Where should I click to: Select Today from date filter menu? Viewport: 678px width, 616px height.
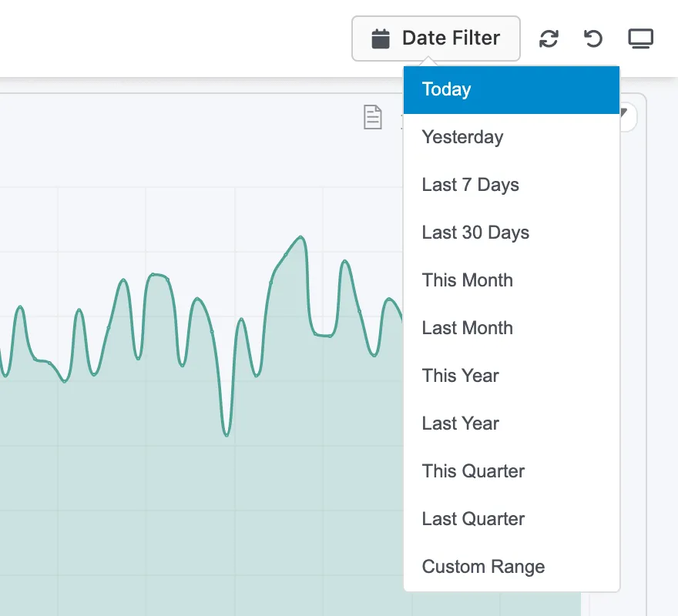point(512,90)
